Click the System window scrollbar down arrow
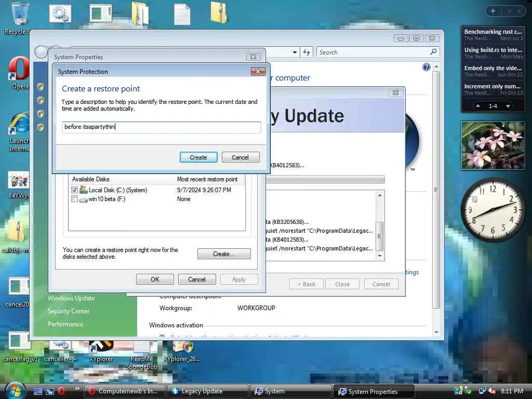Screen dimensions: 532x399 click(436, 332)
